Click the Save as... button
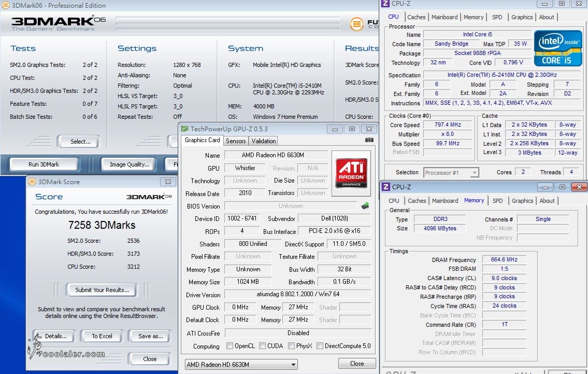 point(150,336)
